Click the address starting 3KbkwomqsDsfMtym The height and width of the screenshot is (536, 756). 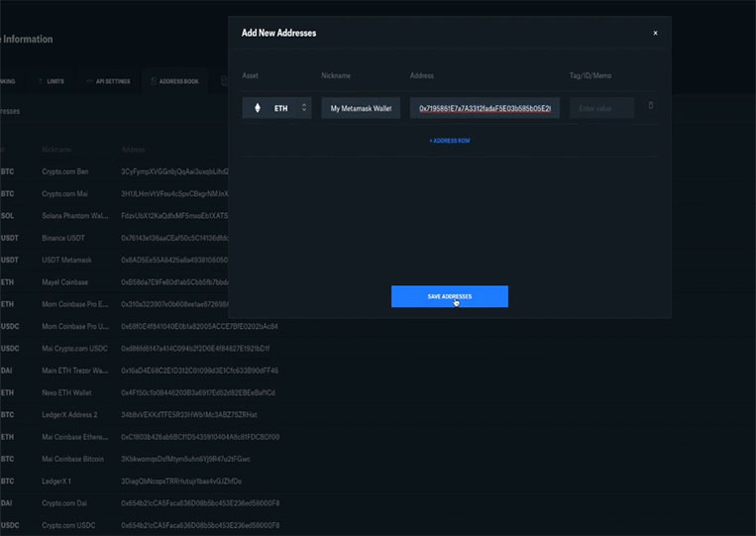pos(185,460)
